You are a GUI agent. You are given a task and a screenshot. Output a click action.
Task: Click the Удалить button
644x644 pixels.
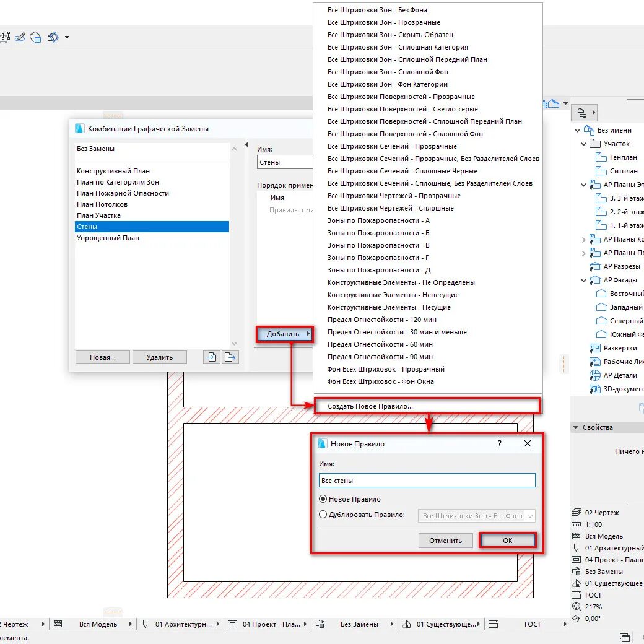click(160, 357)
